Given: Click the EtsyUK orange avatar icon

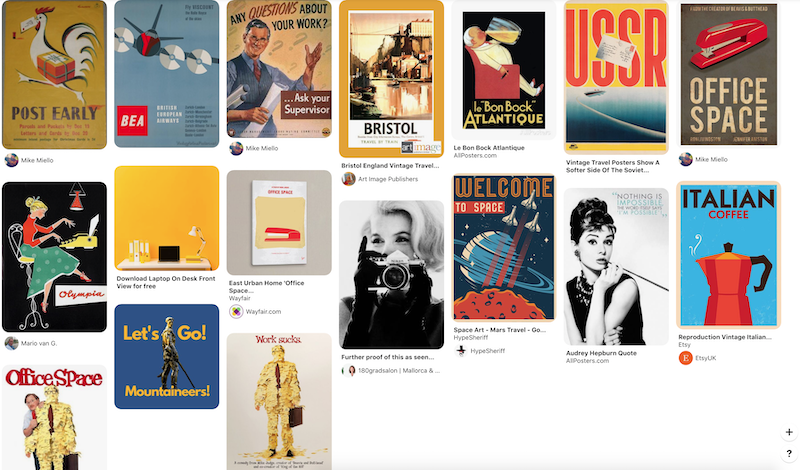Looking at the screenshot, I should point(685,358).
